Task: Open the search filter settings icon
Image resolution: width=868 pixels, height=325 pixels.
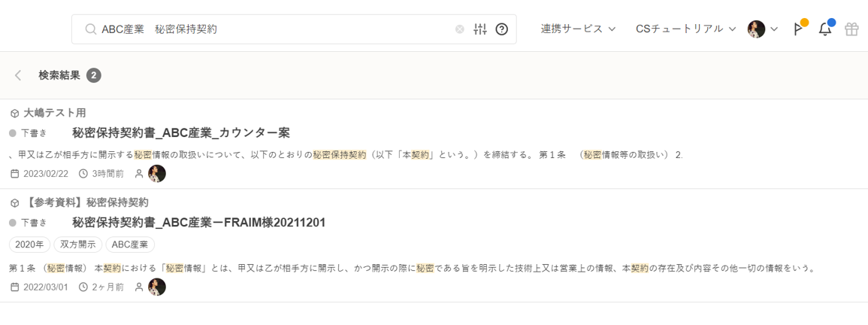Action: point(481,29)
